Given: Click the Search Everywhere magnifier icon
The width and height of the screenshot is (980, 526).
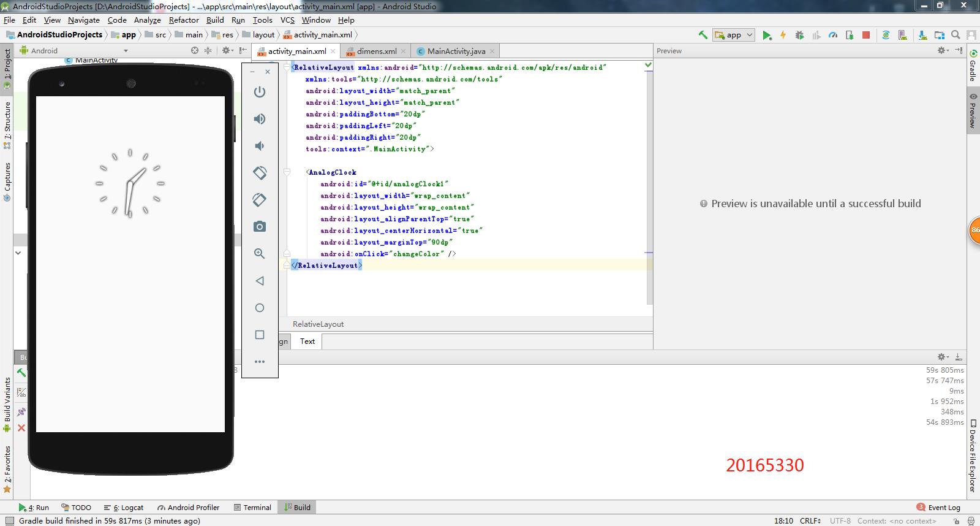Looking at the screenshot, I should 956,35.
